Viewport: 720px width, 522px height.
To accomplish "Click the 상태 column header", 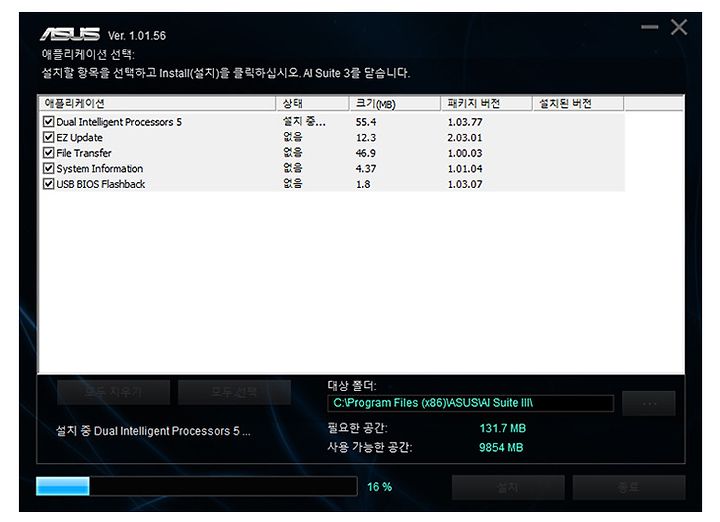I will 313,103.
